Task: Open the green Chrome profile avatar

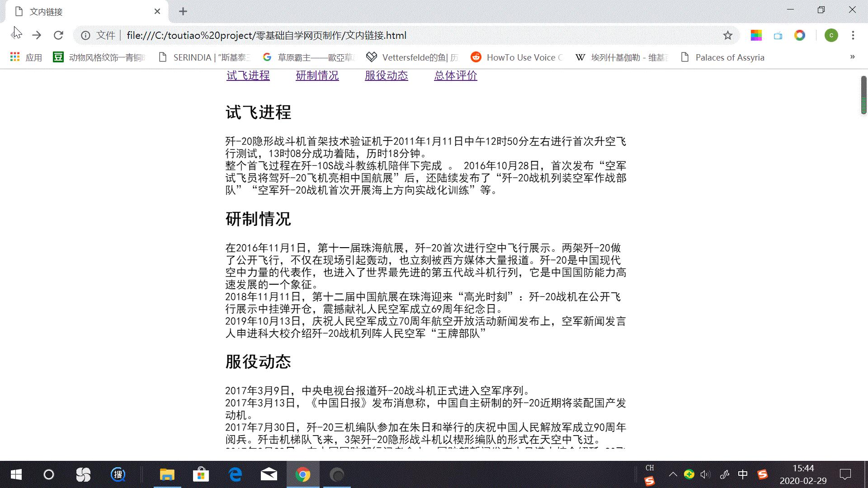Action: click(x=831, y=35)
